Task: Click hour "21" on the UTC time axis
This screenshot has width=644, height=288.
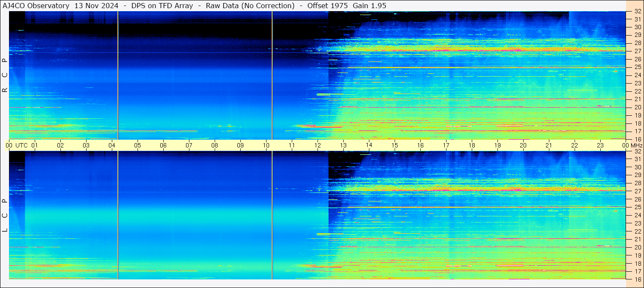Action: pos(549,145)
